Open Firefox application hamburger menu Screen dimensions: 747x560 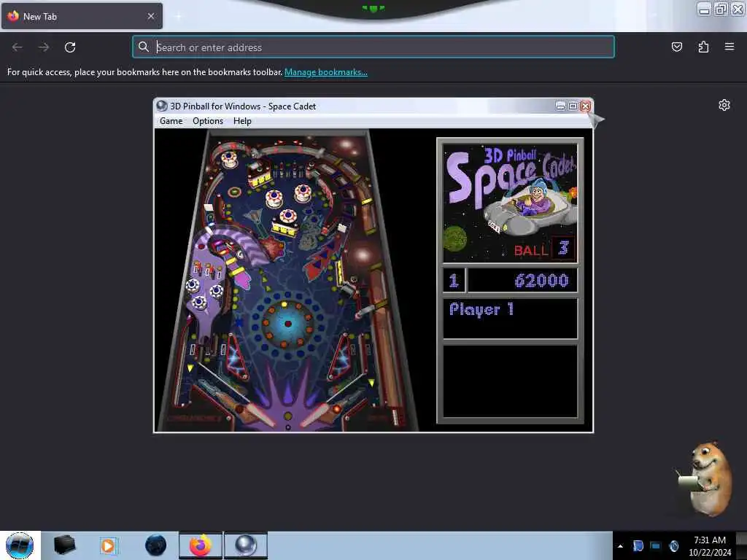point(729,47)
